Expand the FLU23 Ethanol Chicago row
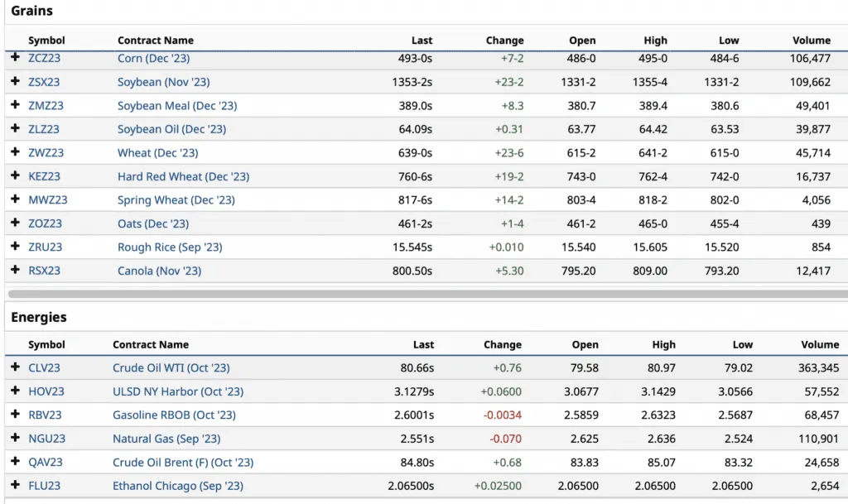The image size is (848, 504). tap(15, 486)
